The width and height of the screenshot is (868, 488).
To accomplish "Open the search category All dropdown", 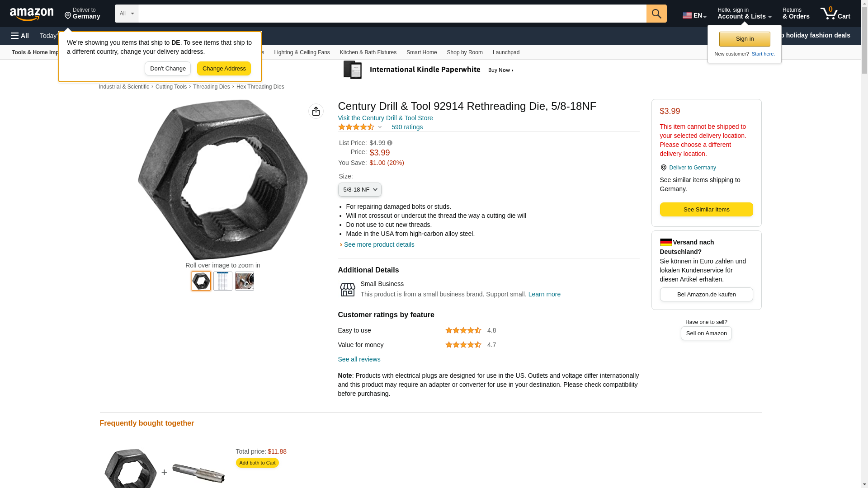I will tap(126, 14).
